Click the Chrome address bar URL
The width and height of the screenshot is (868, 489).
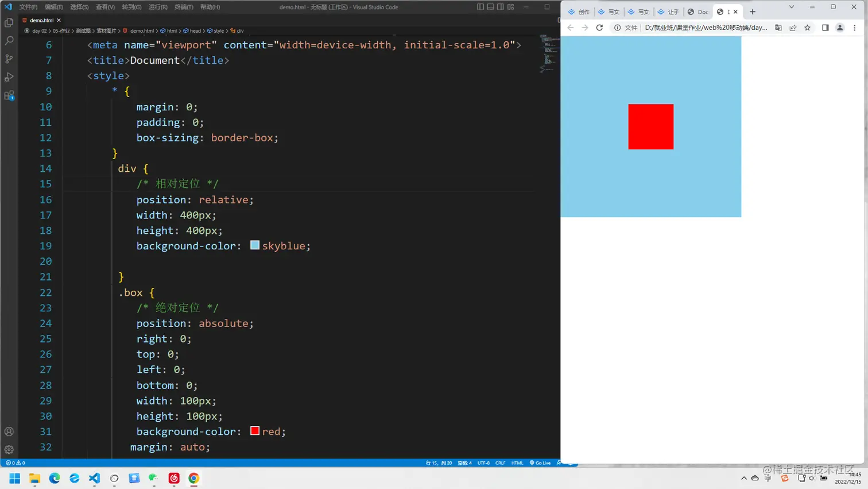(706, 28)
